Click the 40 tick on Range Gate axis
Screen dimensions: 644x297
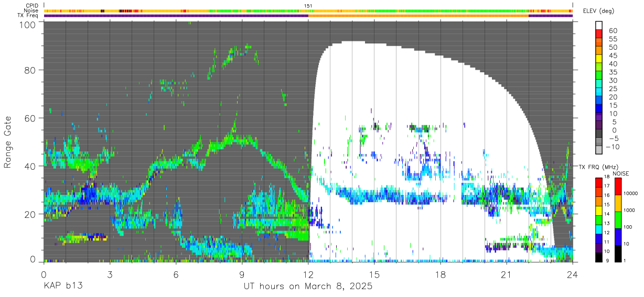pyautogui.click(x=30, y=166)
